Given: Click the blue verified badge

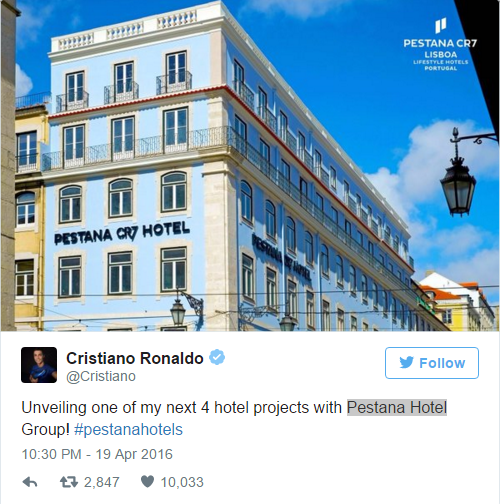Looking at the screenshot, I should 217,357.
